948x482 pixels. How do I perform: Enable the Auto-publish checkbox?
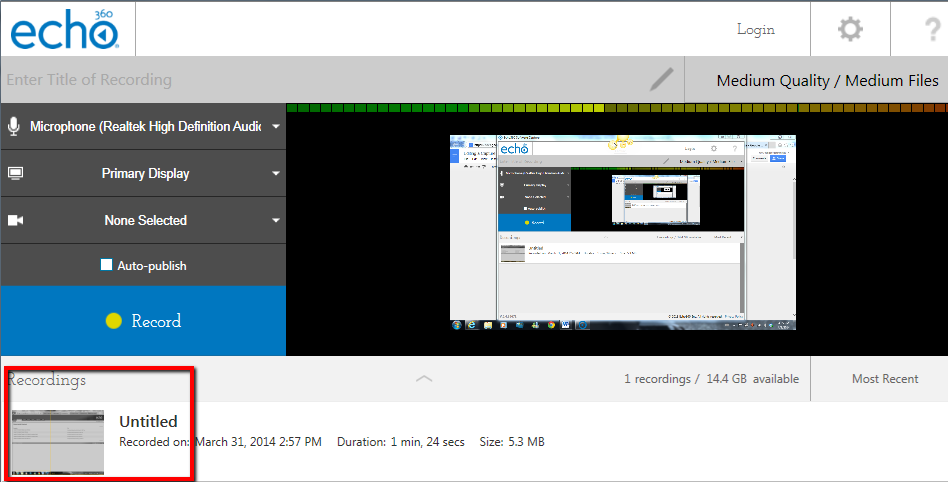106,265
